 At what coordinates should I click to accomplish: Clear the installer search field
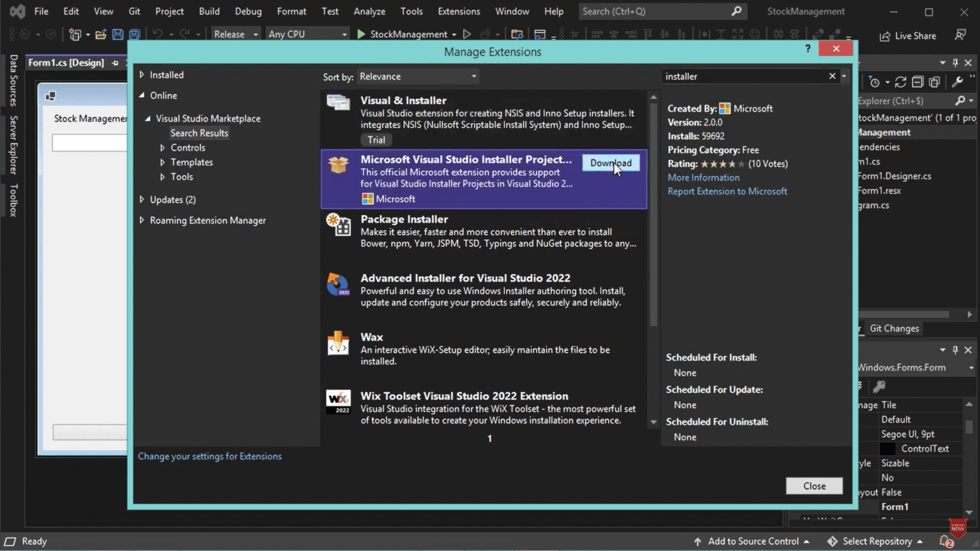pos(832,76)
